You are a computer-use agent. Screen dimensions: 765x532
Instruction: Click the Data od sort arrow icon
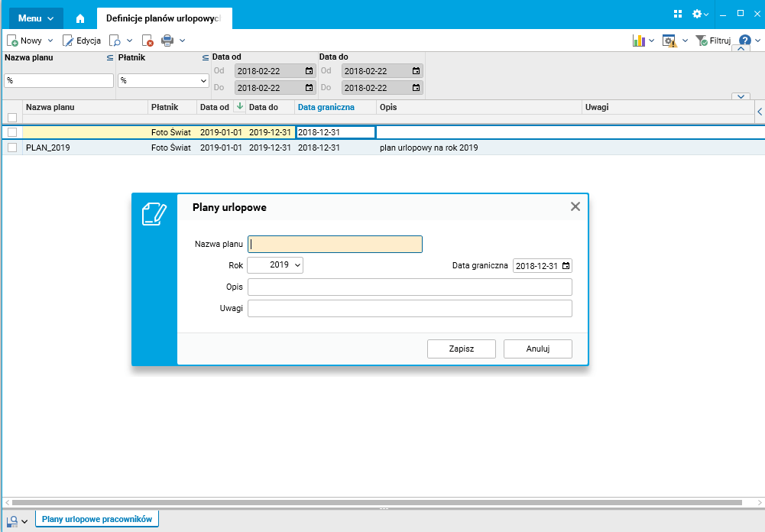point(239,106)
